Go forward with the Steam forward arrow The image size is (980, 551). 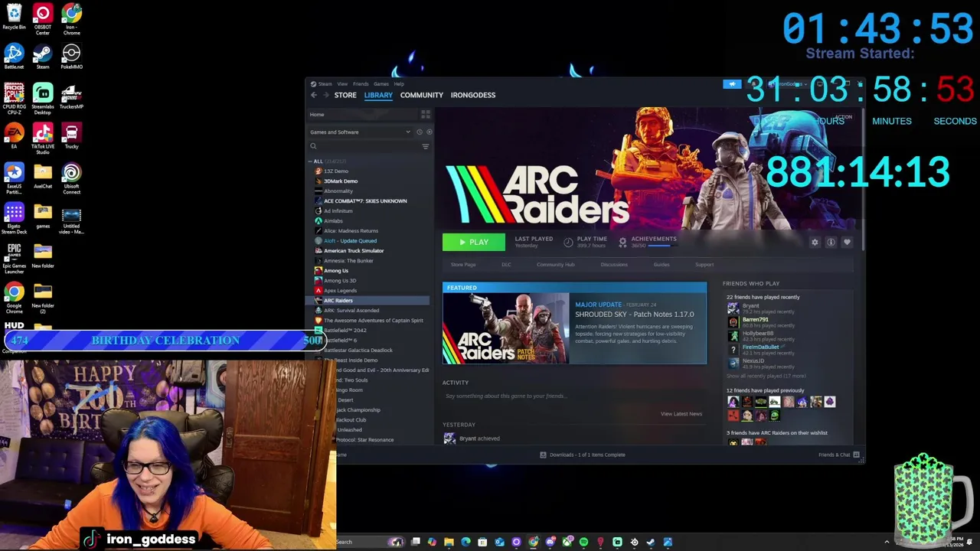point(326,95)
